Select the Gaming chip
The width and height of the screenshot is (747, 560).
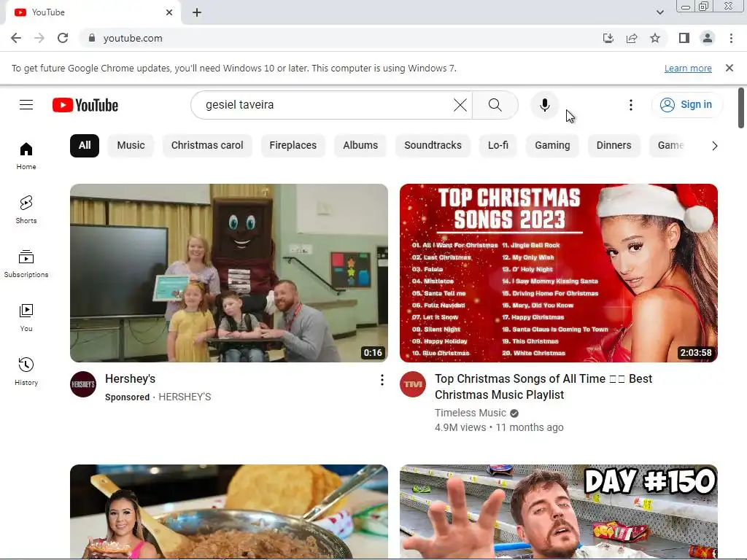(x=553, y=146)
